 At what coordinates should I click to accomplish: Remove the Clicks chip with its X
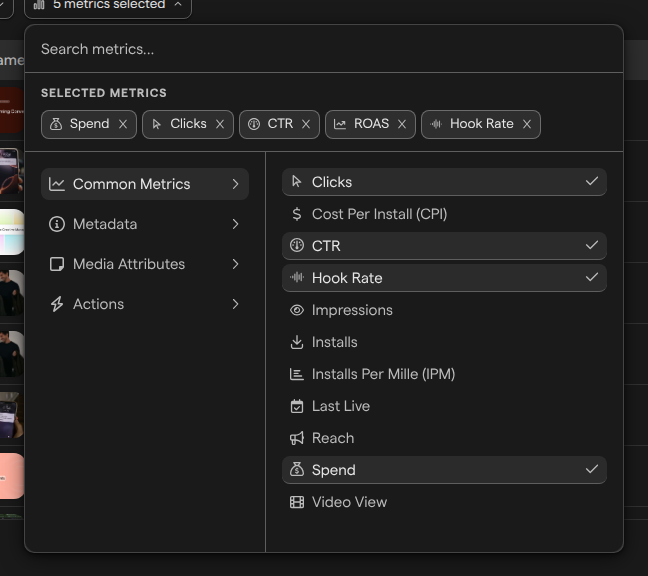tap(220, 124)
